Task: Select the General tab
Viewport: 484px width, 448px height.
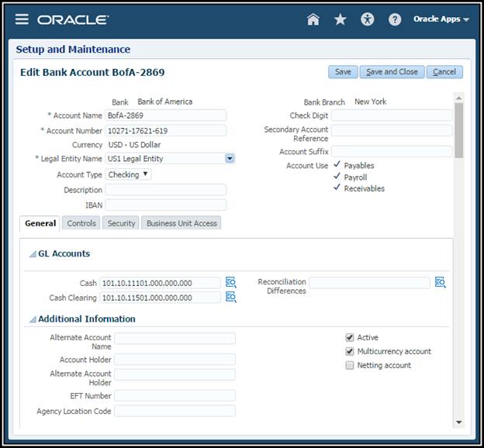Action: 40,223
